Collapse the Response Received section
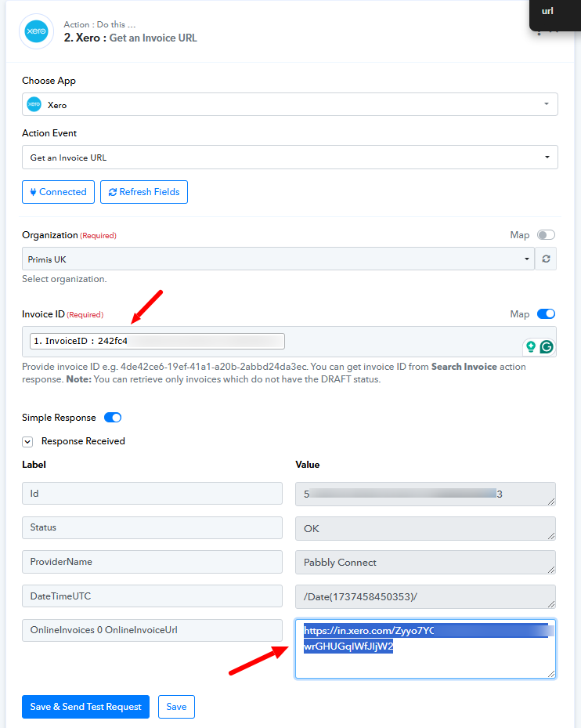 coord(27,441)
